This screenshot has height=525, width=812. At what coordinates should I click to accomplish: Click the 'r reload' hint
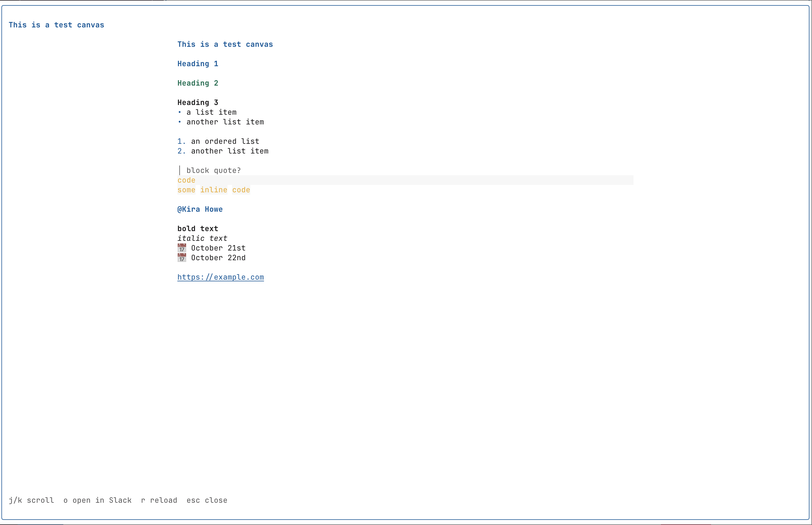coord(159,500)
